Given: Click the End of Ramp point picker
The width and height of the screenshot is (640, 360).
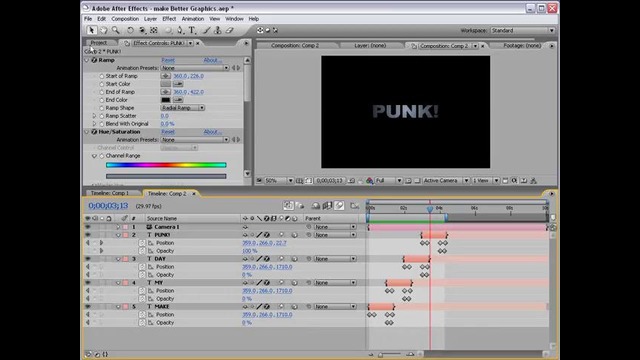Looking at the screenshot, I should point(165,92).
